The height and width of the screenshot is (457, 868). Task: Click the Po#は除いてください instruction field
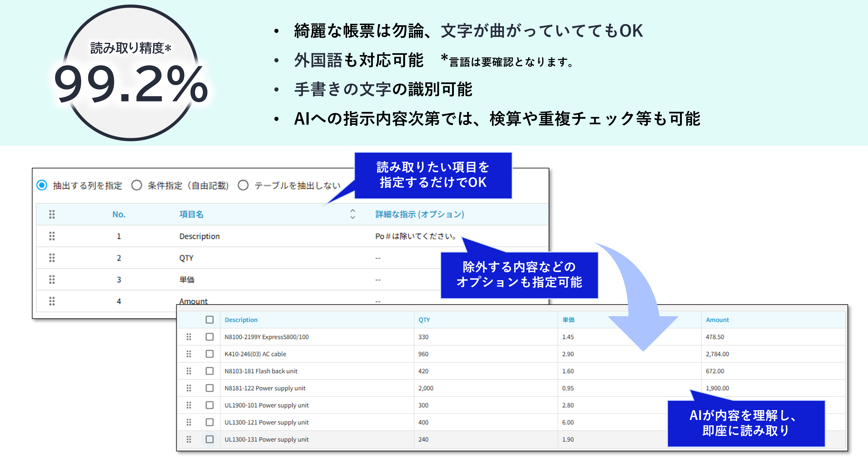click(x=415, y=236)
